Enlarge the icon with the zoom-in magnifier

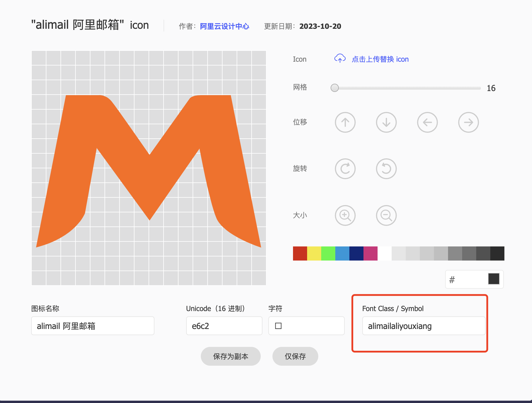[345, 215]
